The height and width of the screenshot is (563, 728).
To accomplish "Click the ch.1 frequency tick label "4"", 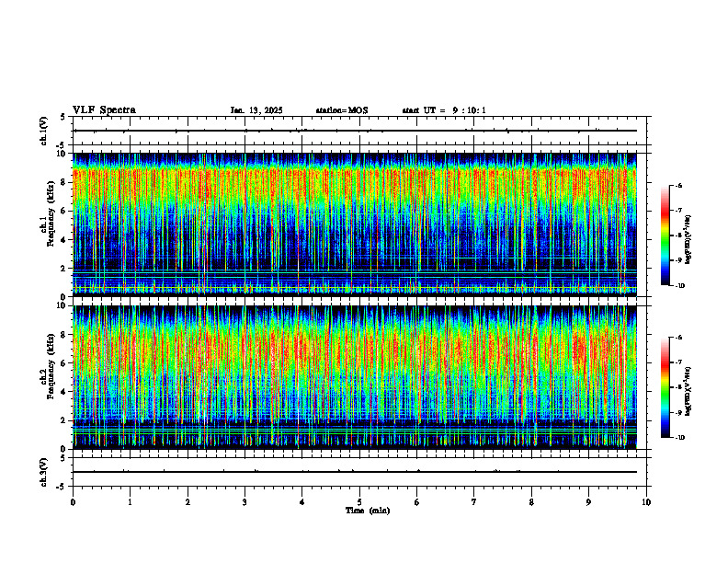I will [x=65, y=240].
